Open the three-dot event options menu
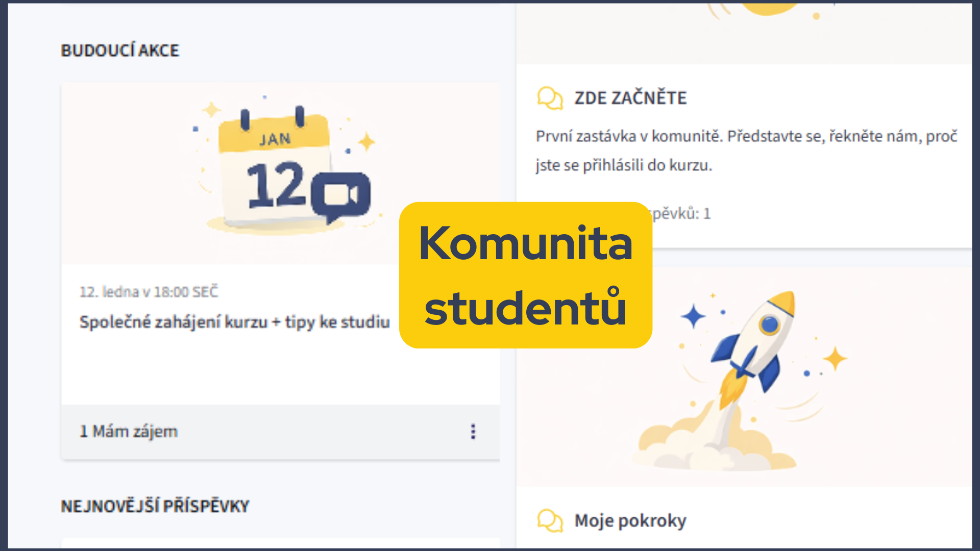This screenshot has height=551, width=980. point(473,432)
